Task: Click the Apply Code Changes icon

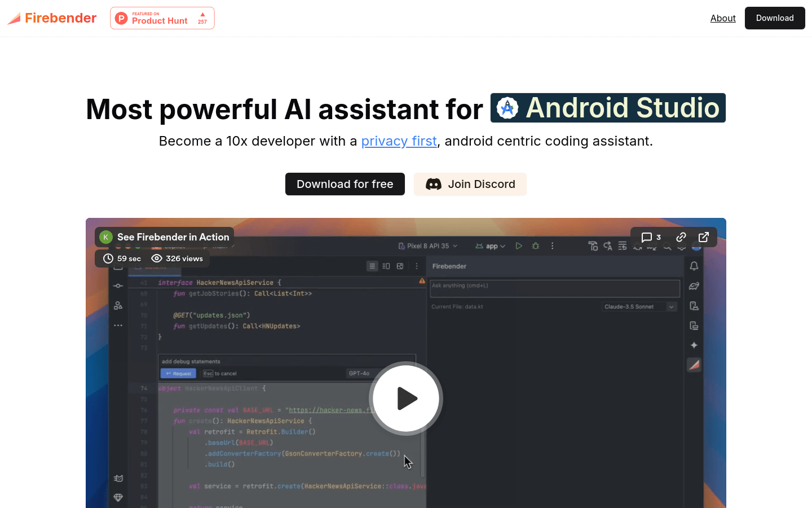Action: coord(623,246)
